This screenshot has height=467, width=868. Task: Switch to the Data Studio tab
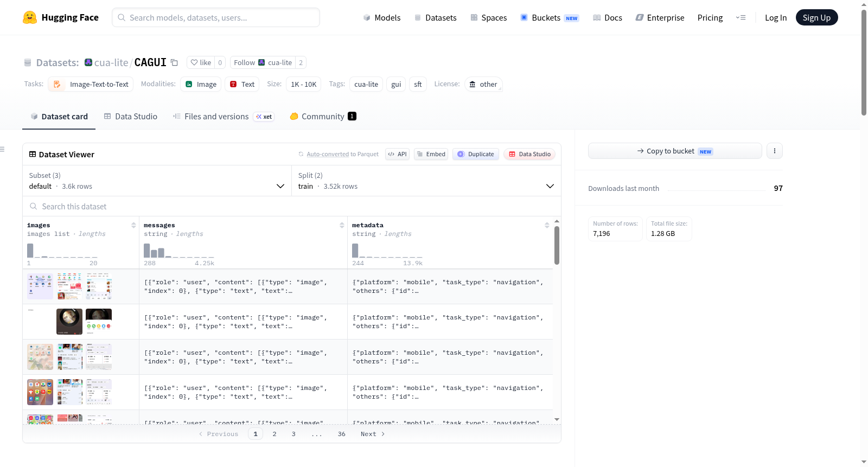pos(131,117)
